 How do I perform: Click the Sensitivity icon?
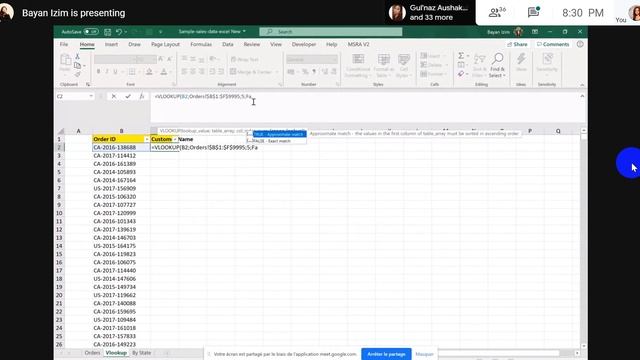pyautogui.click(x=547, y=59)
